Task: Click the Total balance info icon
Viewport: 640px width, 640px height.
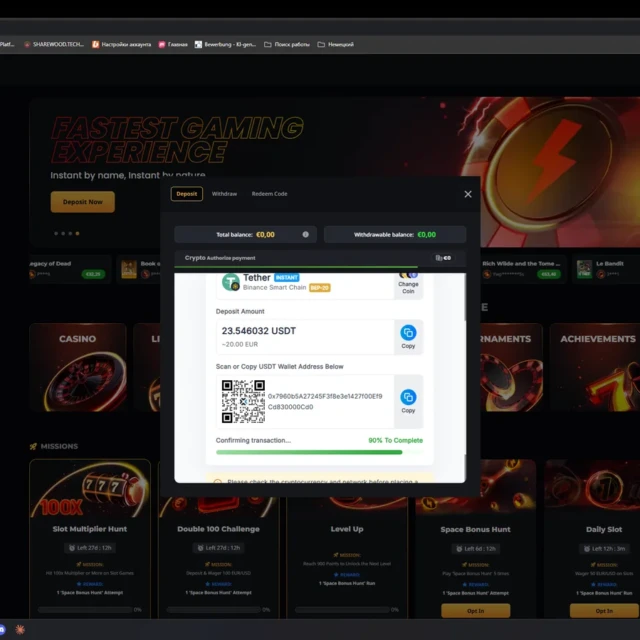Action: coord(305,234)
